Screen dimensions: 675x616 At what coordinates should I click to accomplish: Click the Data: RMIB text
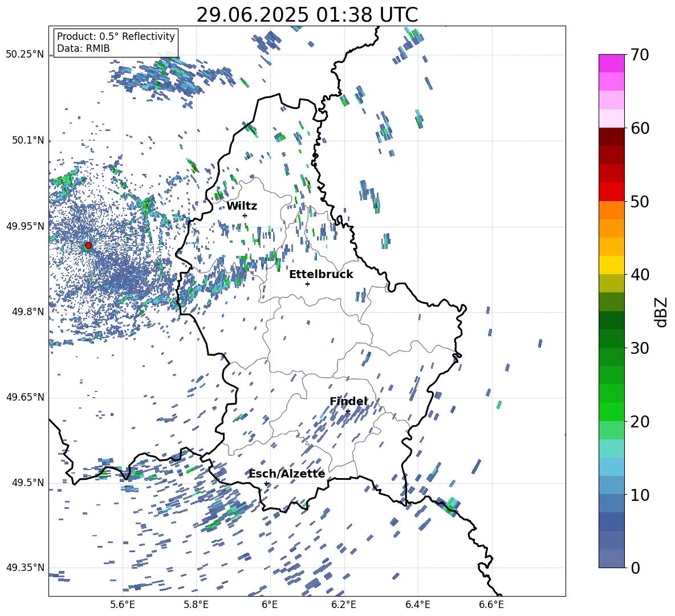click(x=83, y=48)
